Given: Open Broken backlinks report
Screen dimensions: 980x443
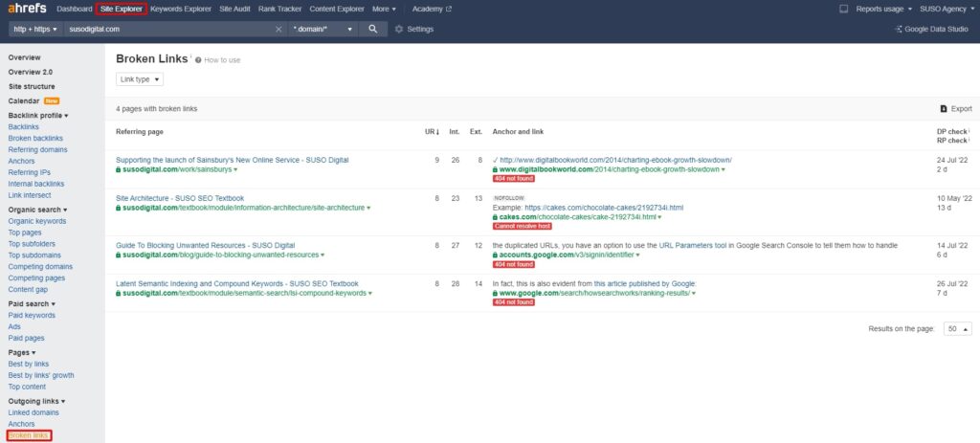Looking at the screenshot, I should coord(35,138).
